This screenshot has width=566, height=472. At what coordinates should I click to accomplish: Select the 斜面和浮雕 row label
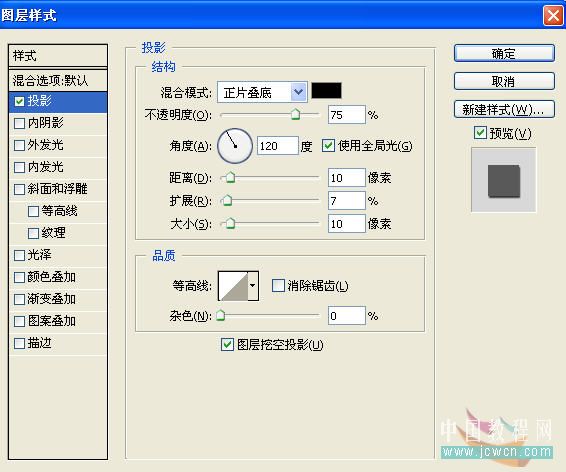pyautogui.click(x=57, y=189)
